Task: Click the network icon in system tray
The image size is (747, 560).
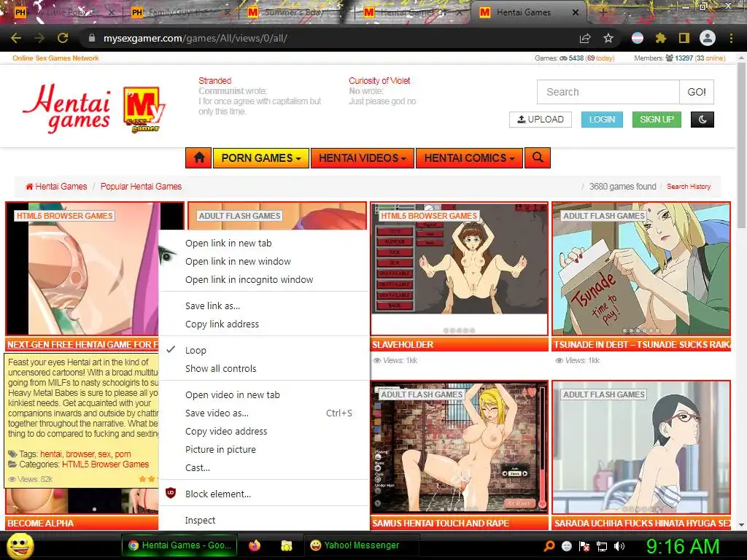Action: pos(602,546)
